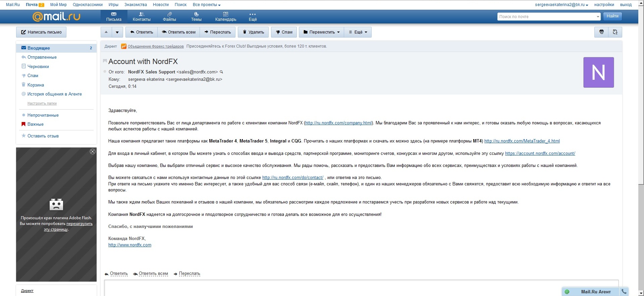Open the Черновики folder
Image resolution: width=644 pixels, height=296 pixels.
38,66
